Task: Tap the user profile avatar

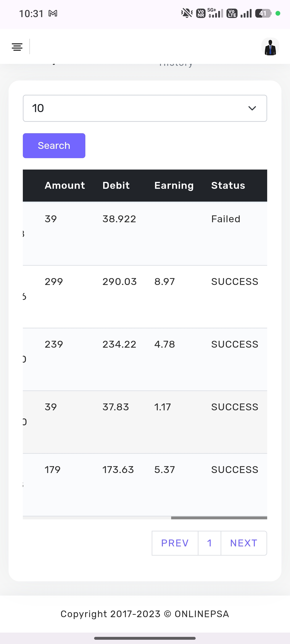Action: click(270, 47)
